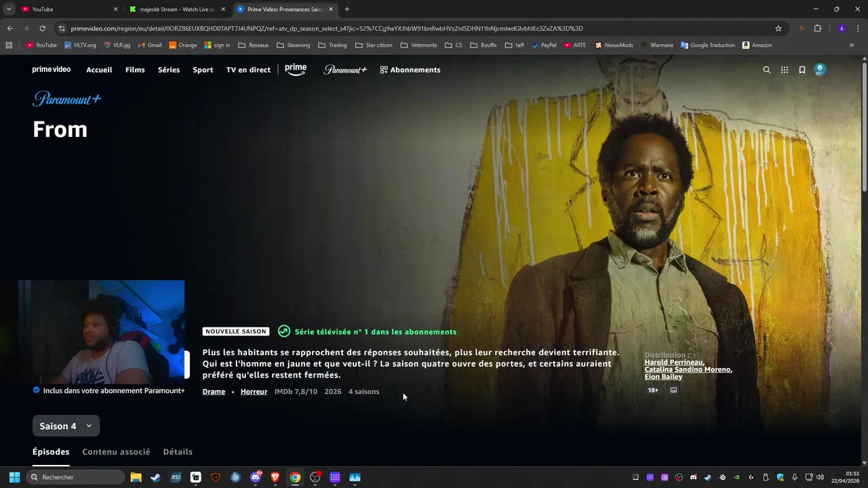The height and width of the screenshot is (488, 868).
Task: Open the Saison 4 season dropdown
Action: (66, 426)
